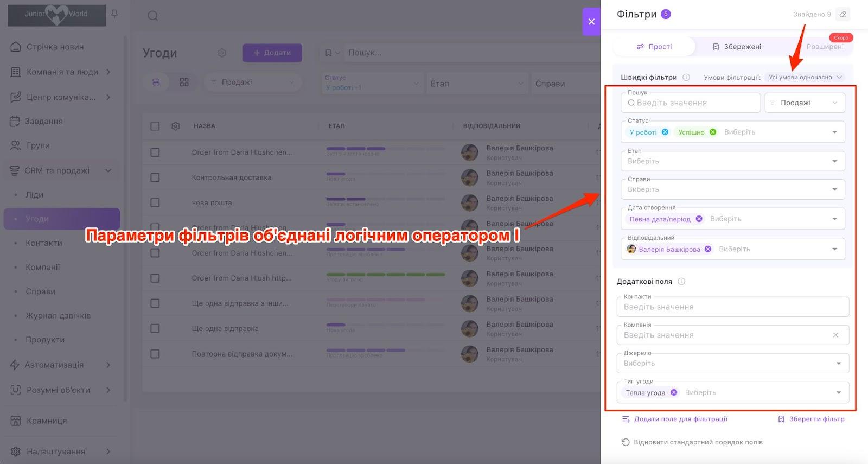868x464 pixels.
Task: Open the Junior World logo home
Action: pyautogui.click(x=56, y=15)
